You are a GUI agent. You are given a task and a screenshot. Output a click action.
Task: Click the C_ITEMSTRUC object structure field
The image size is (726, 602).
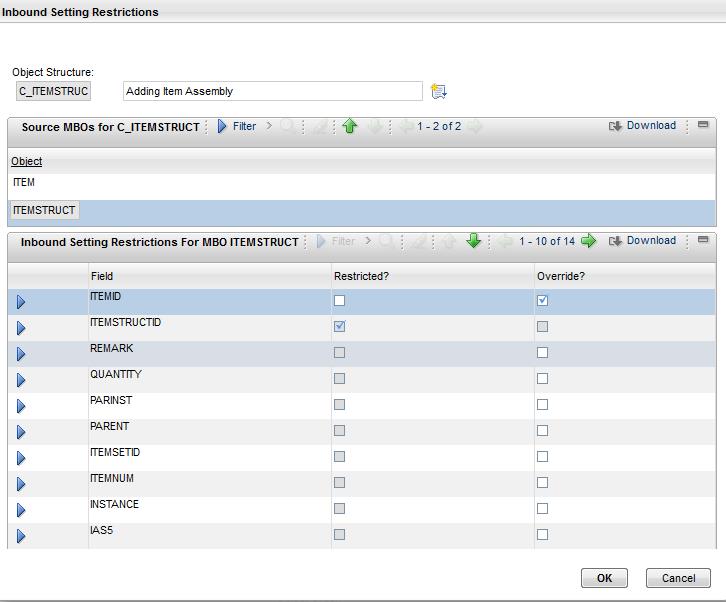coord(53,91)
